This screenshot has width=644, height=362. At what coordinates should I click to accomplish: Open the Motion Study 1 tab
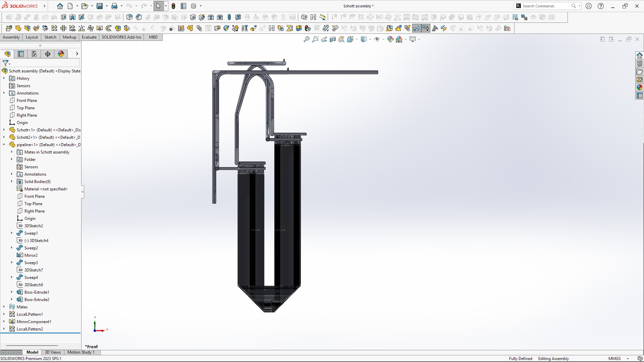coord(81,352)
